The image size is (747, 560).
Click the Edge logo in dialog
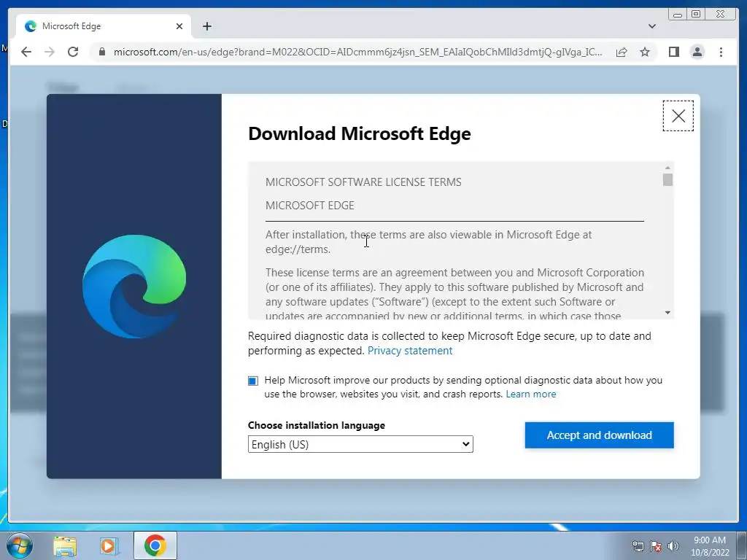134,286
